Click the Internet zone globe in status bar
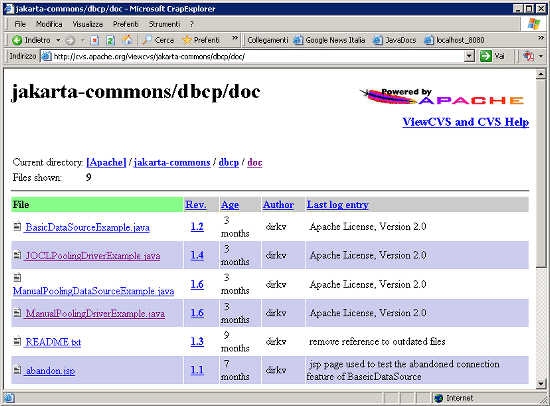Image resolution: width=550 pixels, height=406 pixels. coord(438,398)
